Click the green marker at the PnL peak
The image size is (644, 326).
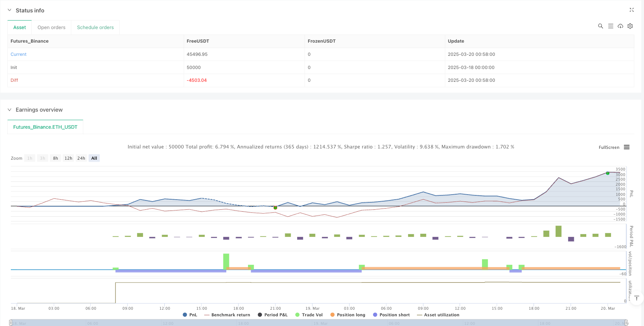tap(608, 173)
